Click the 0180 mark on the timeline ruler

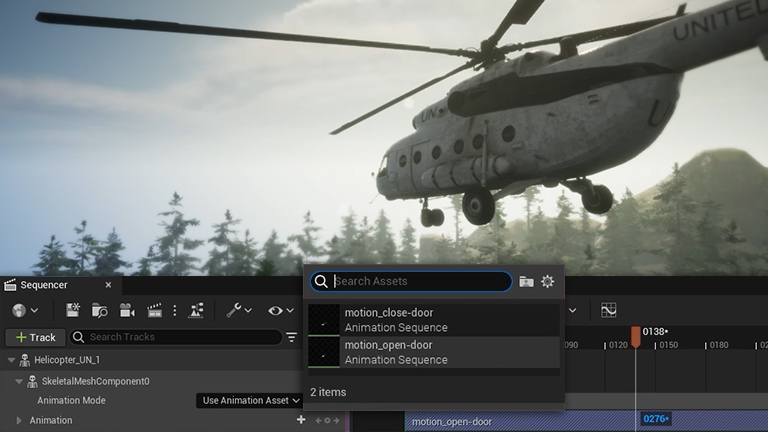click(x=719, y=345)
